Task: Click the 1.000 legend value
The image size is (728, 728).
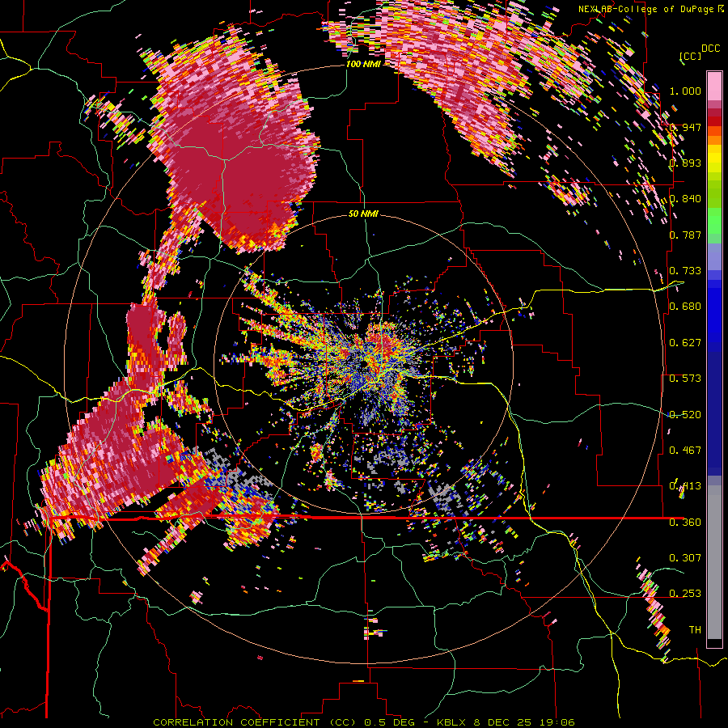Action: click(x=685, y=91)
